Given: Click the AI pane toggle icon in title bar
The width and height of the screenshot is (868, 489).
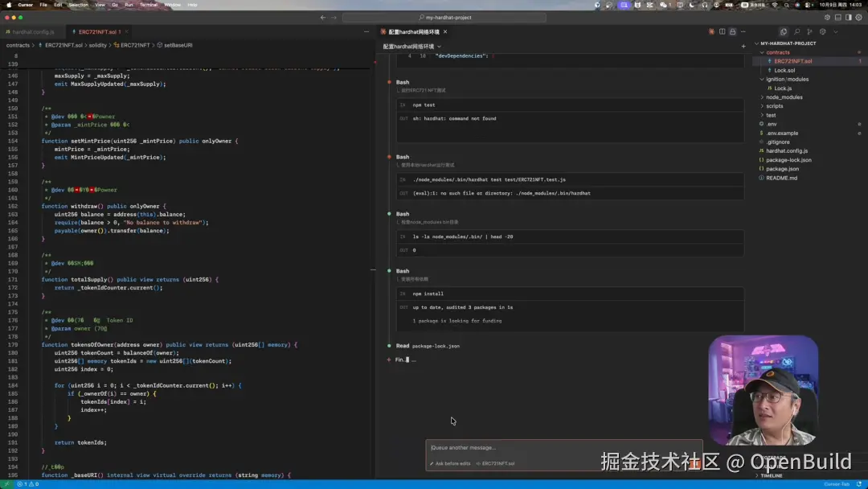Looking at the screenshot, I should (x=827, y=17).
